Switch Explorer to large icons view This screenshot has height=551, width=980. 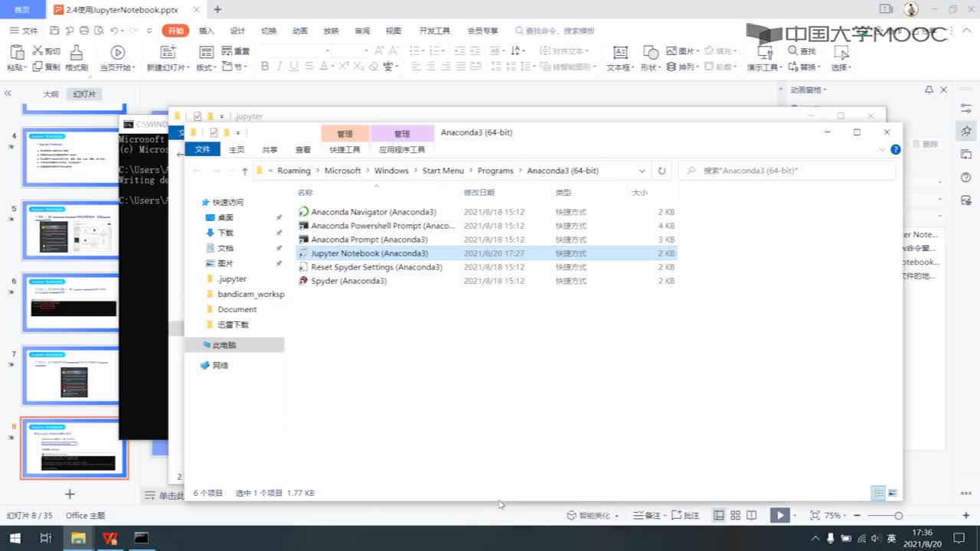892,493
